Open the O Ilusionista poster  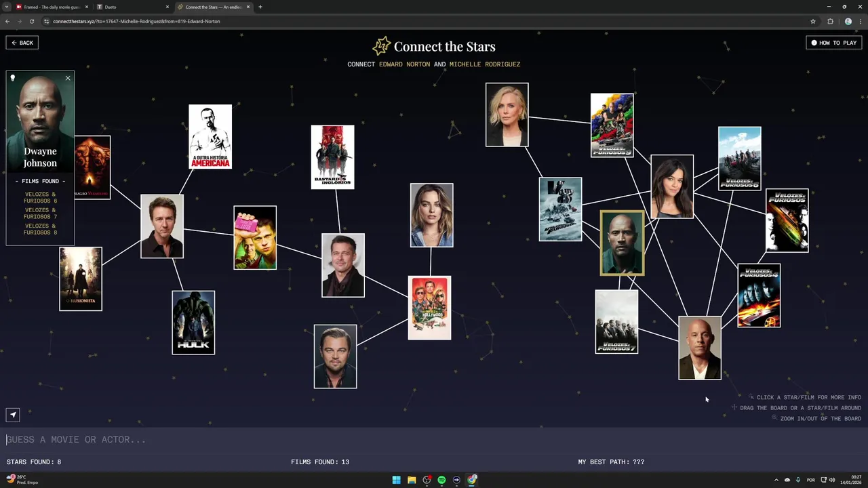click(x=81, y=279)
